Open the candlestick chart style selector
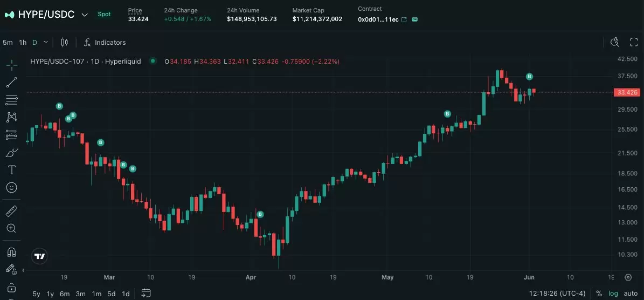The image size is (644, 300). pos(65,42)
